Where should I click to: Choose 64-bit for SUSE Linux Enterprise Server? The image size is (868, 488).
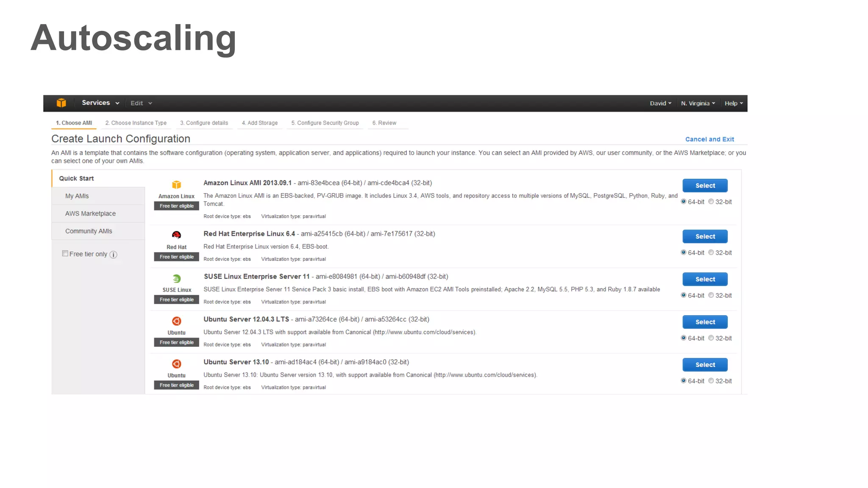tap(684, 295)
